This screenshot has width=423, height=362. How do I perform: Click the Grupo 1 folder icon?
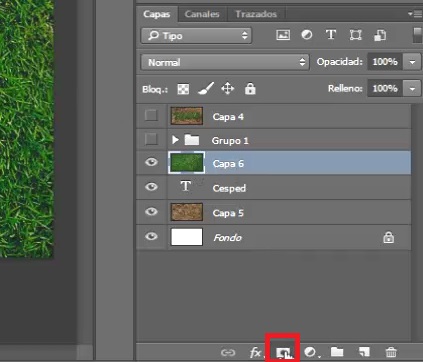click(x=192, y=140)
